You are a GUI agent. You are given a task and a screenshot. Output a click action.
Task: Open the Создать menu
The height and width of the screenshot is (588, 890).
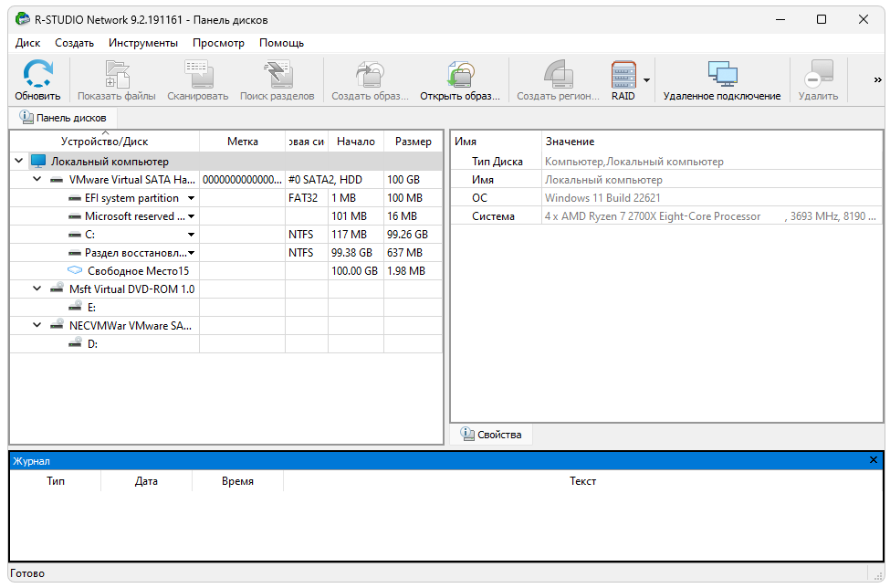click(74, 43)
